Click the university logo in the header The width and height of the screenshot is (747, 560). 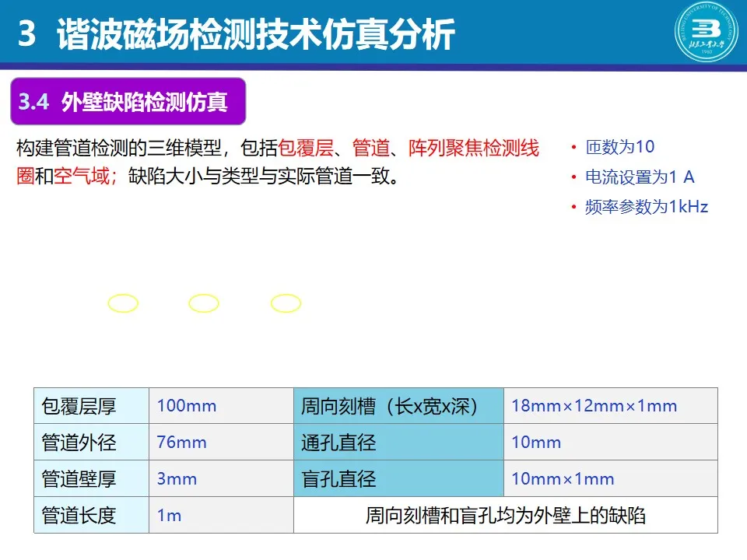pyautogui.click(x=706, y=33)
